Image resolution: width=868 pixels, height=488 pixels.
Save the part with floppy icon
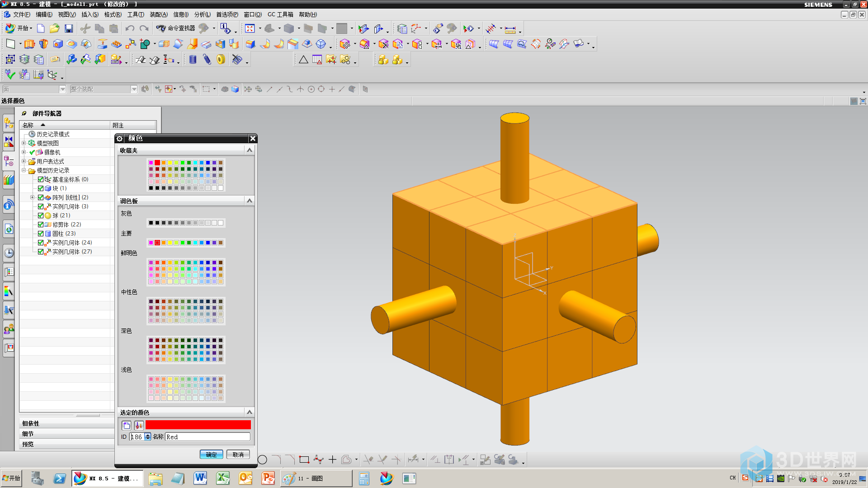[x=69, y=28]
